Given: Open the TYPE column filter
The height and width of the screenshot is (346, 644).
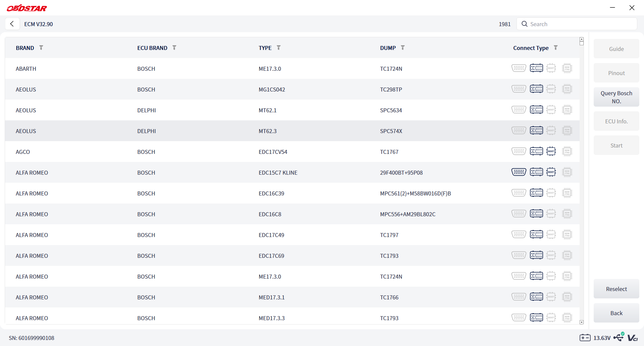Looking at the screenshot, I should (279, 48).
